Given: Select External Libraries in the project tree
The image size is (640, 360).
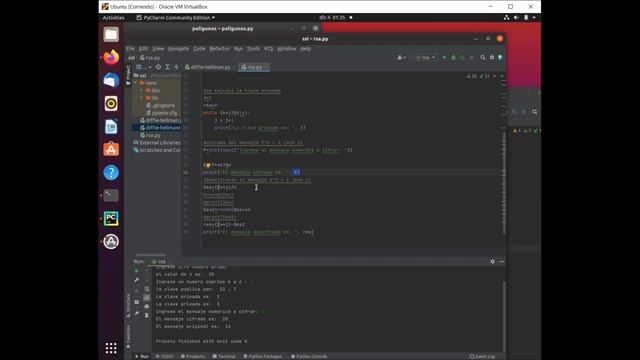Looking at the screenshot, I should [x=157, y=142].
